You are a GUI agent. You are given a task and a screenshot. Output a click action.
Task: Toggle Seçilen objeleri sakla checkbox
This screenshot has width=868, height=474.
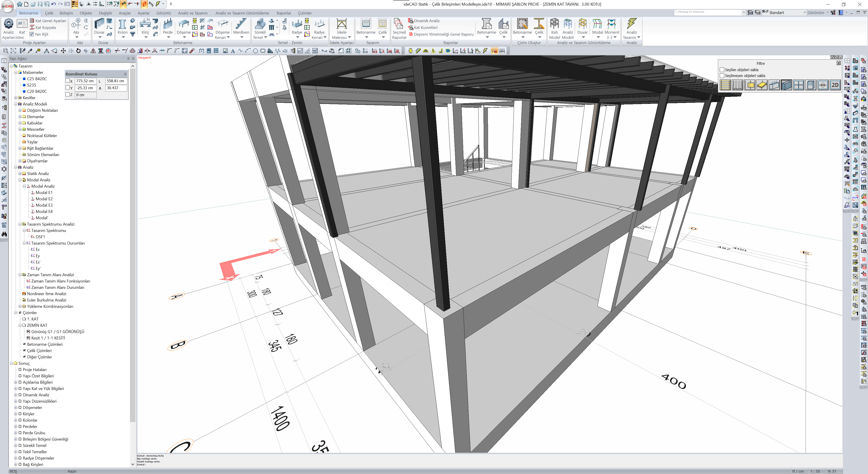[722, 70]
